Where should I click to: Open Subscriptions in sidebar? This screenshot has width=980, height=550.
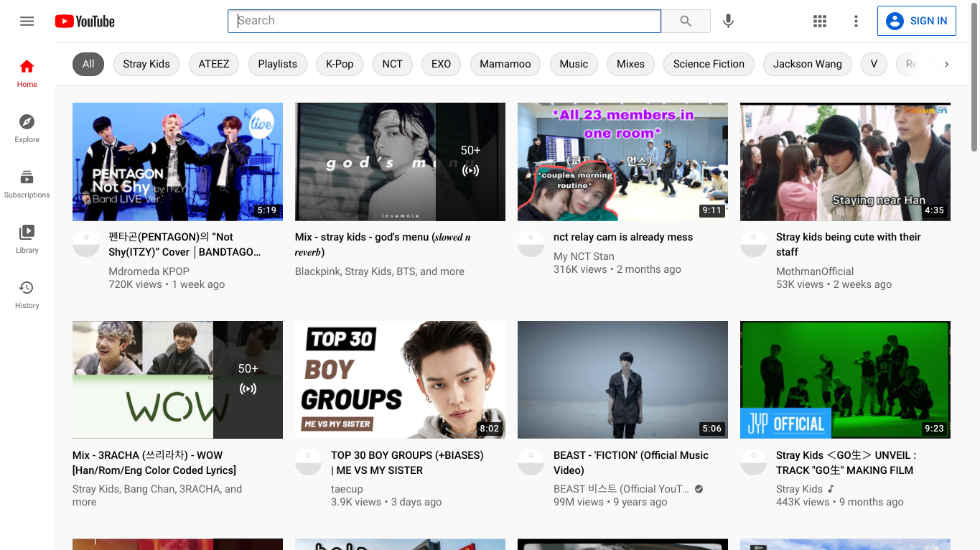(x=27, y=184)
